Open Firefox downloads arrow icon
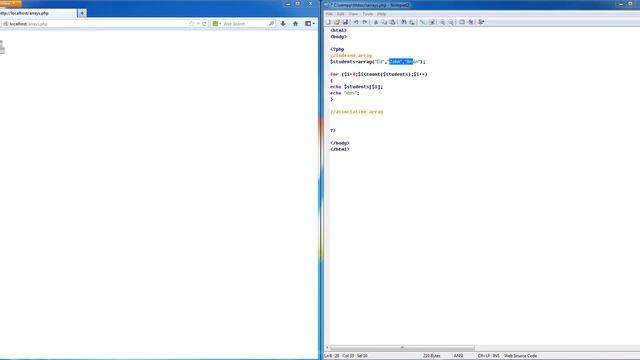This screenshot has height=360, width=640. [x=283, y=24]
